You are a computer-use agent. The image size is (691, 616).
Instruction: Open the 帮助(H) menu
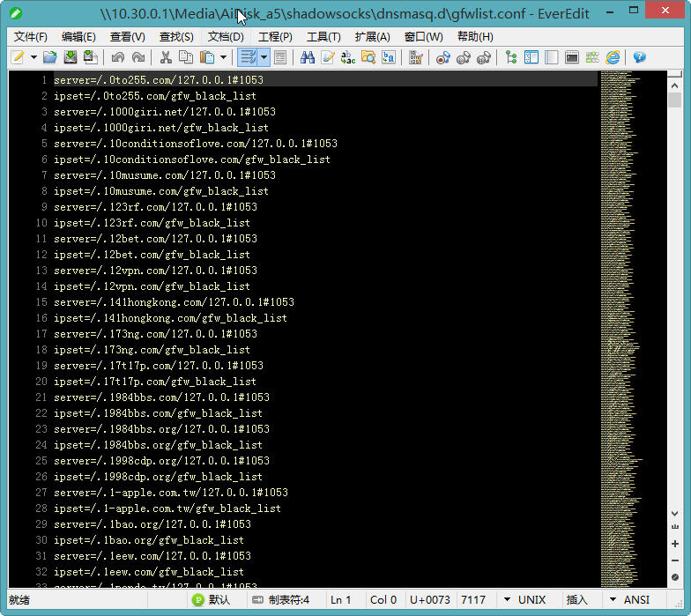475,37
